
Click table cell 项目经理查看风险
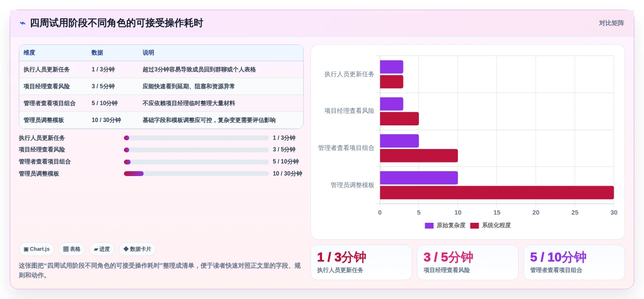pos(47,86)
